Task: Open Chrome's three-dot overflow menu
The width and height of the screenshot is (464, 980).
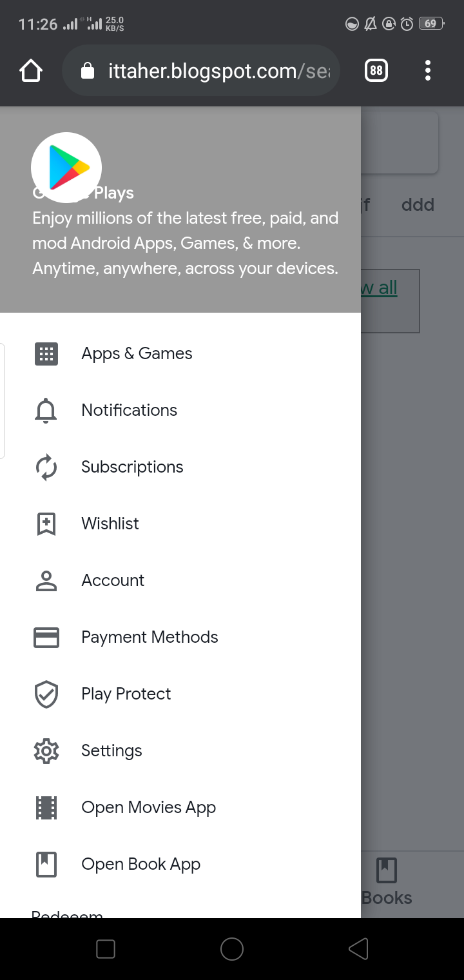Action: (428, 71)
